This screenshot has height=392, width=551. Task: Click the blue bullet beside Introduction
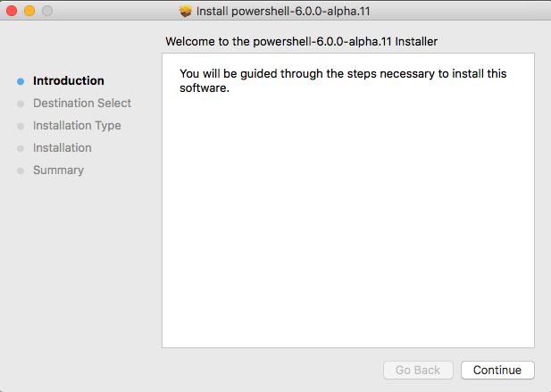pyautogui.click(x=21, y=81)
